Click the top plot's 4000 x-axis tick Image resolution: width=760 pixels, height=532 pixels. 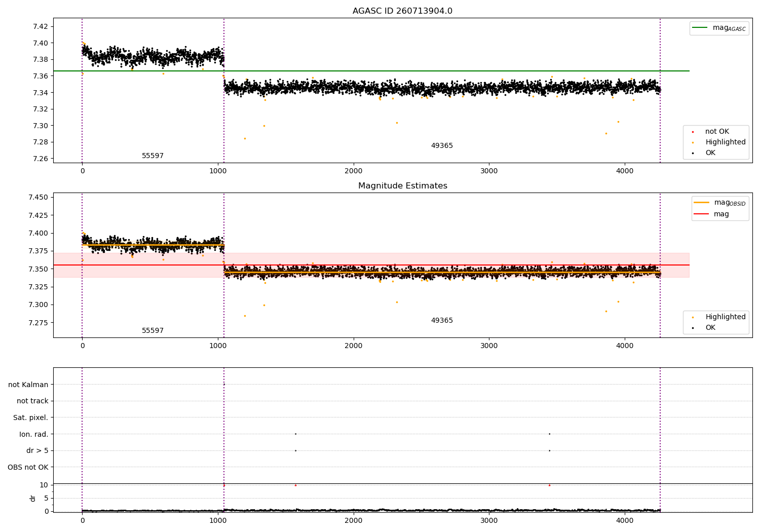624,171
